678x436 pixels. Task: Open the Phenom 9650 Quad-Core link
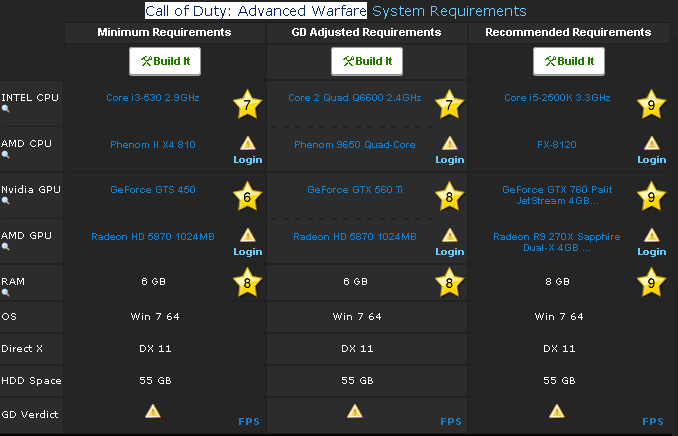click(355, 144)
